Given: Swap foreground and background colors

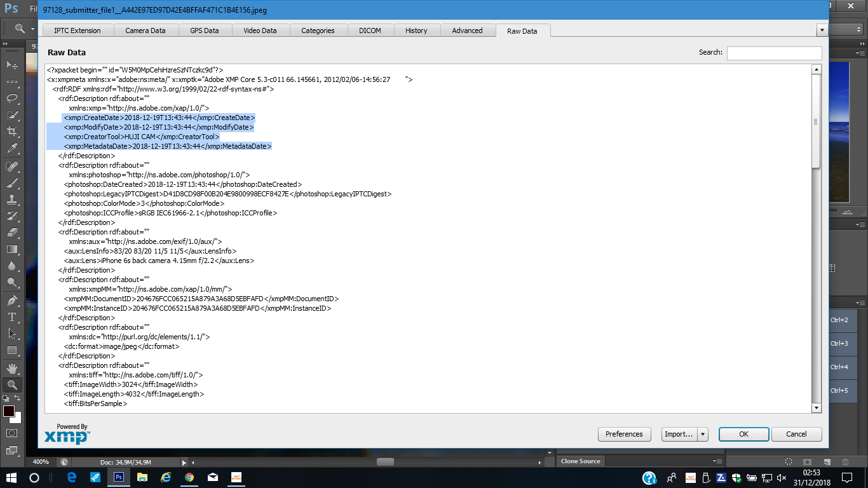Looking at the screenshot, I should coord(18,398).
